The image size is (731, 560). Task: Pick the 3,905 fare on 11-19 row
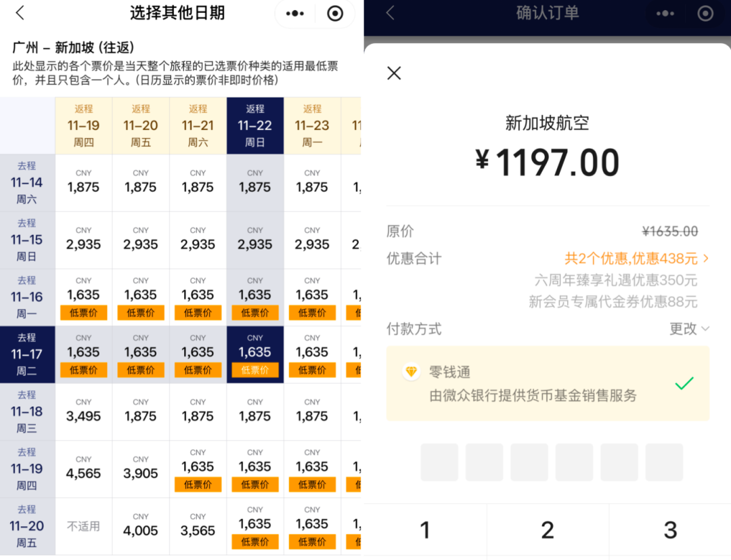tap(141, 469)
